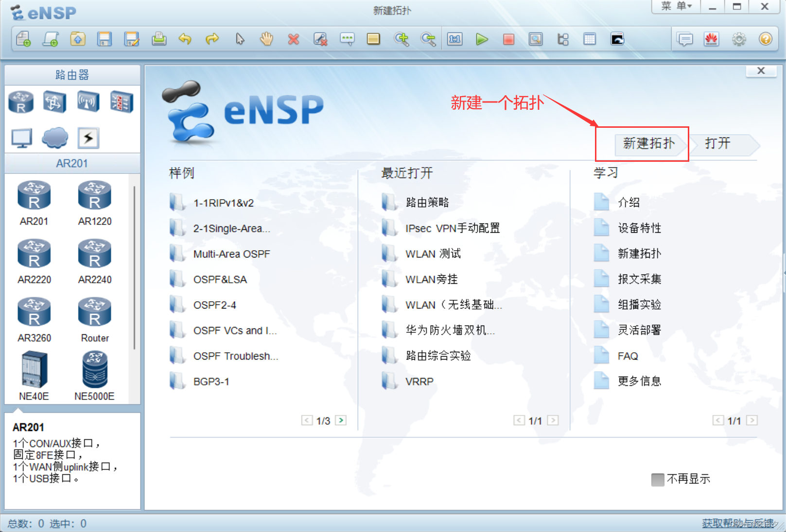Select the pointer cursor tool
Screen dimensions: 786x532
(240, 39)
